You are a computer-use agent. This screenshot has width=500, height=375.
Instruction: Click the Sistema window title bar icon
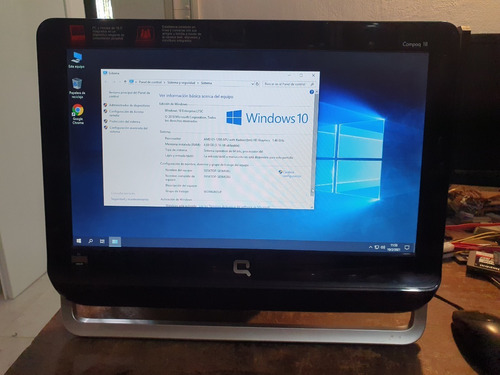coord(105,72)
